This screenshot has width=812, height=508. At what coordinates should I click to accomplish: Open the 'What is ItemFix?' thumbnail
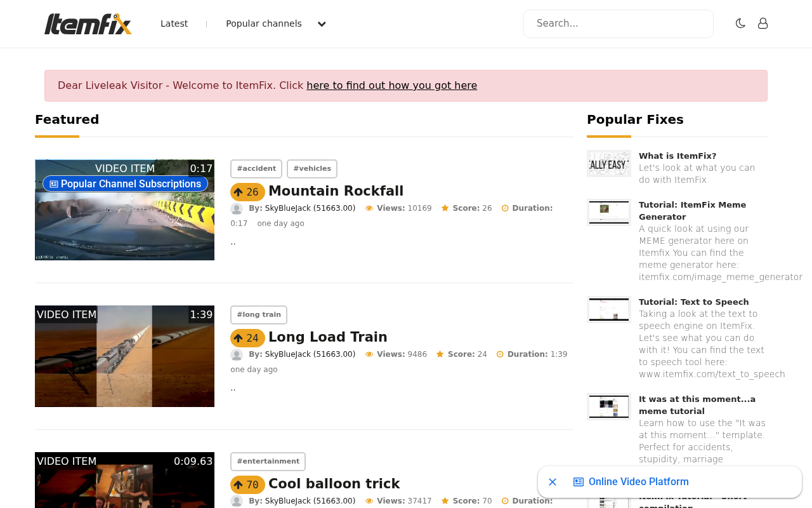[x=609, y=164]
